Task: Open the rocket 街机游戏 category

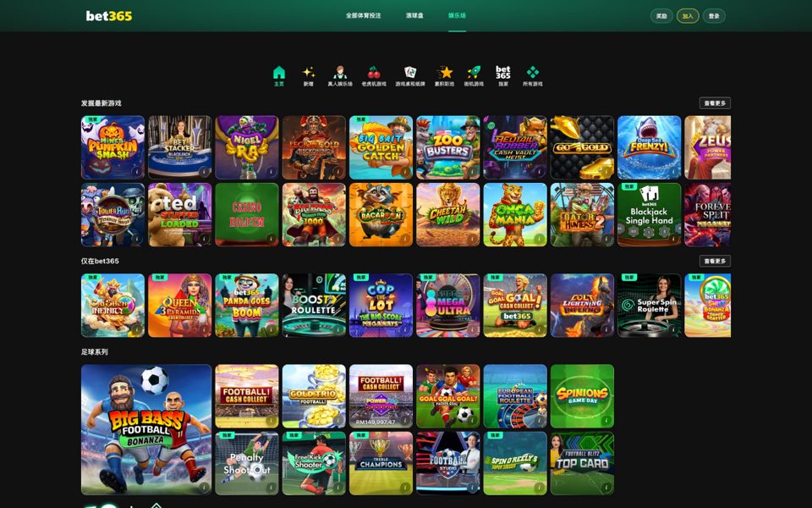Action: tap(474, 76)
